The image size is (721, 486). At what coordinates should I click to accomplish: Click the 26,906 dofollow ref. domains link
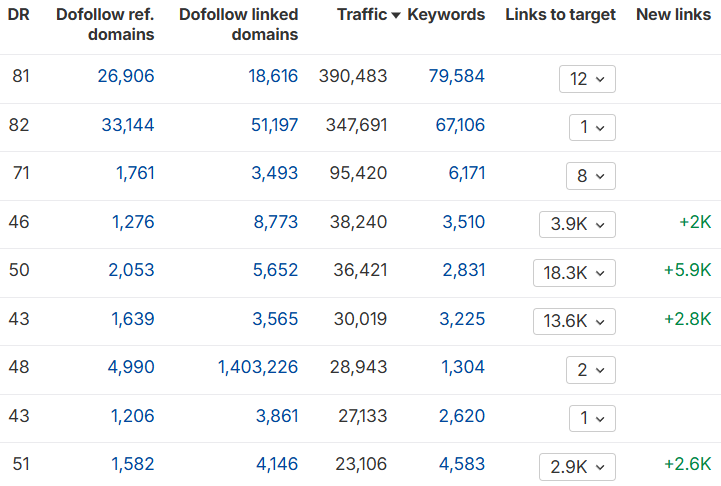[126, 77]
